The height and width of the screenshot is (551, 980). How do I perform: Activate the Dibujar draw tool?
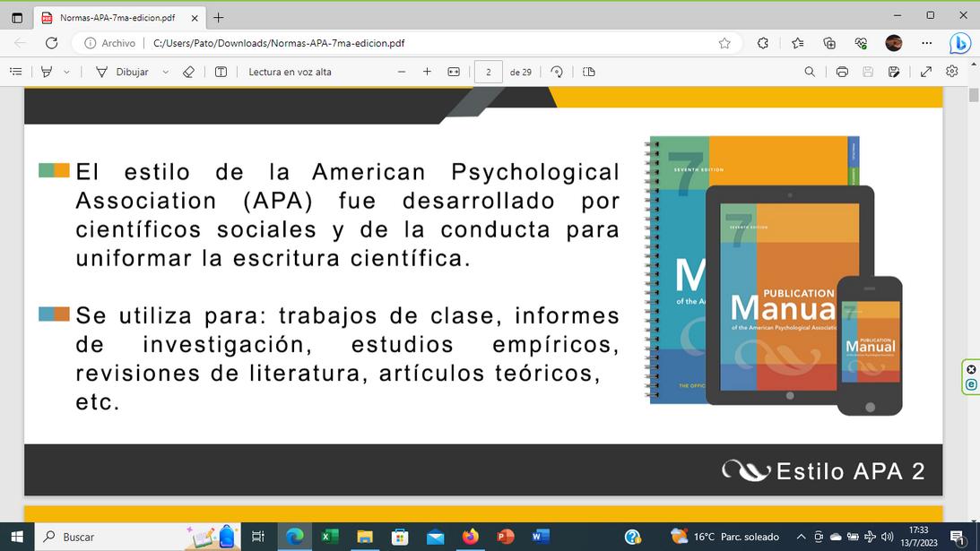123,72
